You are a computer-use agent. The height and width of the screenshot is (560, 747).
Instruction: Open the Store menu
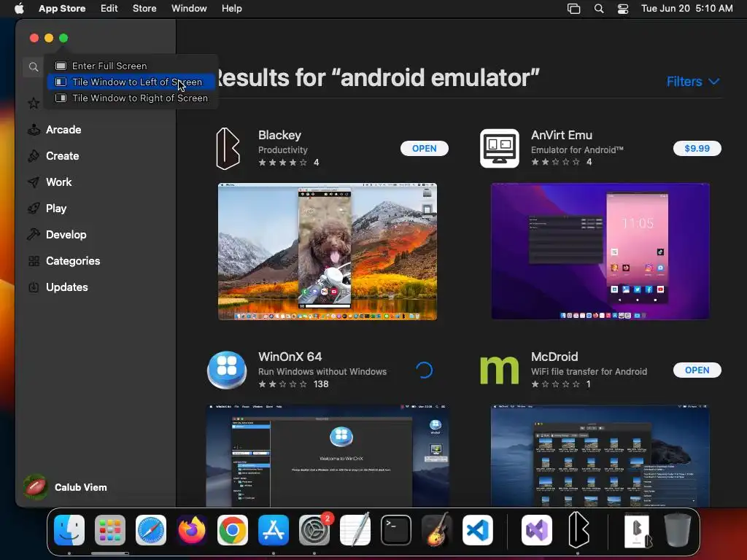(144, 9)
